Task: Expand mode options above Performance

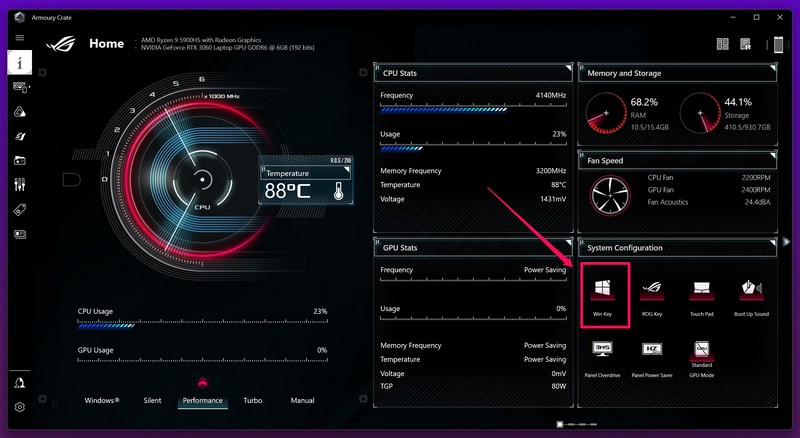Action: coord(203,382)
